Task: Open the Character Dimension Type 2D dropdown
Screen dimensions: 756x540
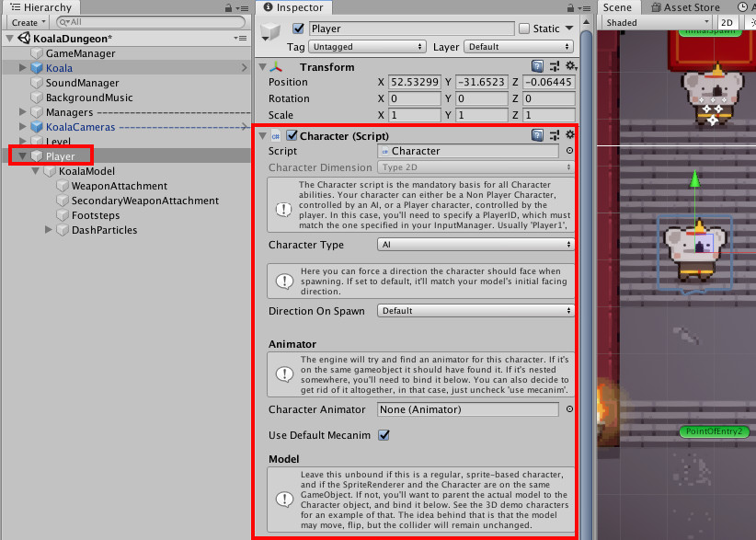Action: [475, 167]
